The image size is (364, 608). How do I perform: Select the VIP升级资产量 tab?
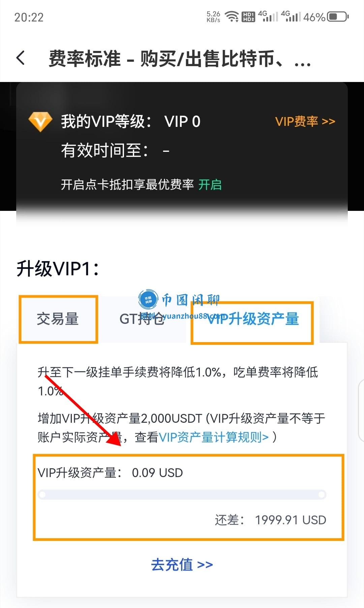(x=253, y=319)
